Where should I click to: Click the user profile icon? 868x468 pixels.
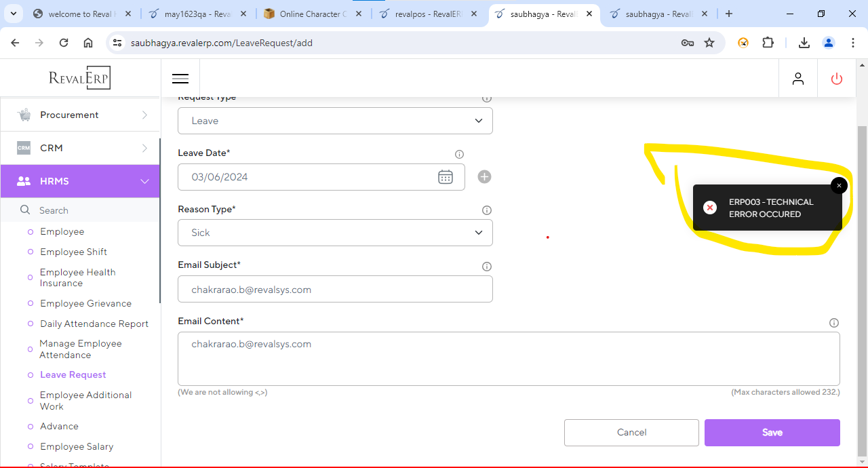798,79
